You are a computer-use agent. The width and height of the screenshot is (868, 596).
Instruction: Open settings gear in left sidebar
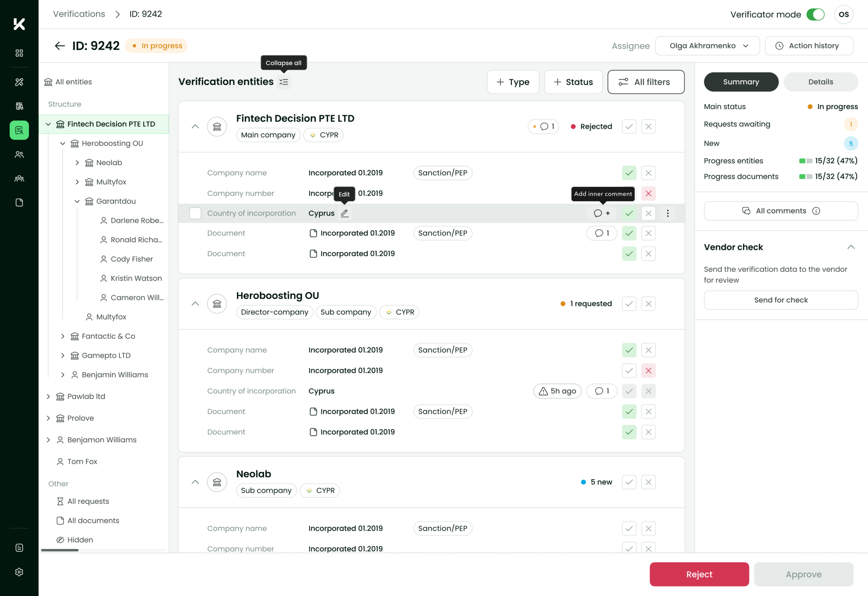pyautogui.click(x=19, y=572)
